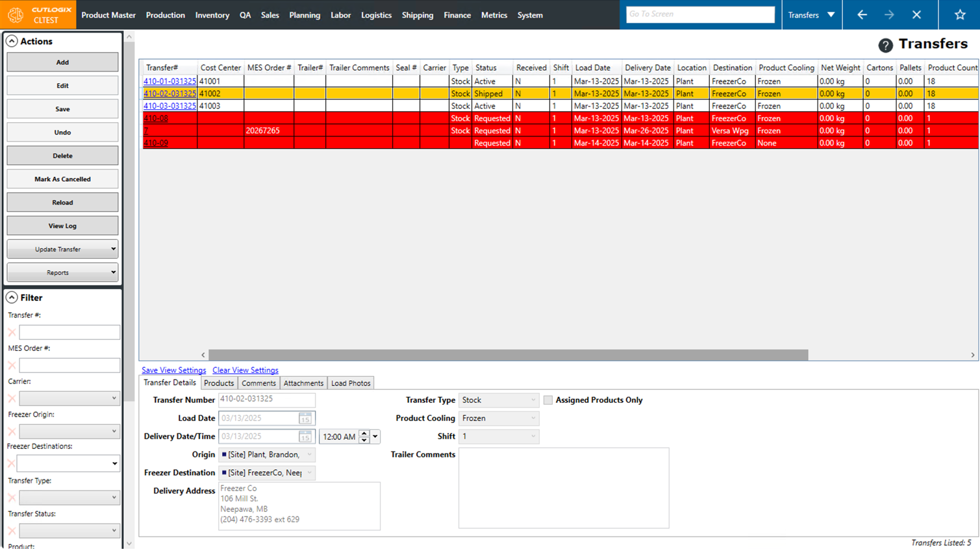Image resolution: width=980 pixels, height=549 pixels.
Task: Click the Mark As Cancelled button
Action: [x=62, y=179]
